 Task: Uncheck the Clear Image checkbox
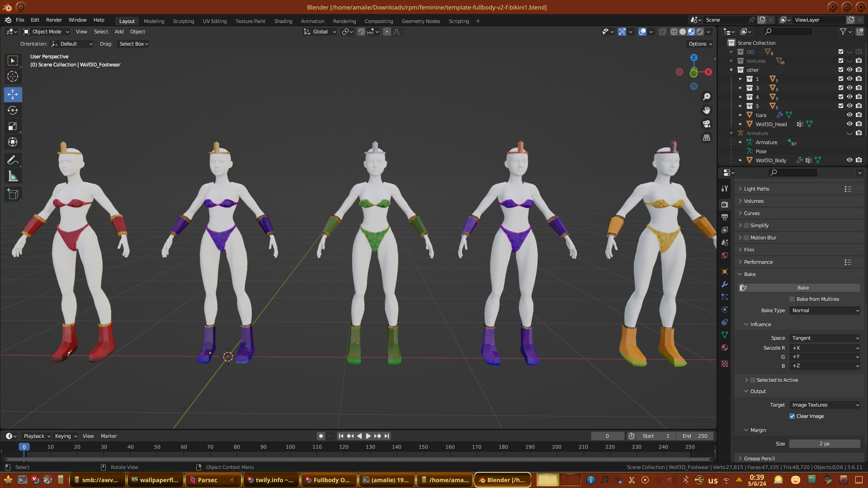(x=792, y=416)
